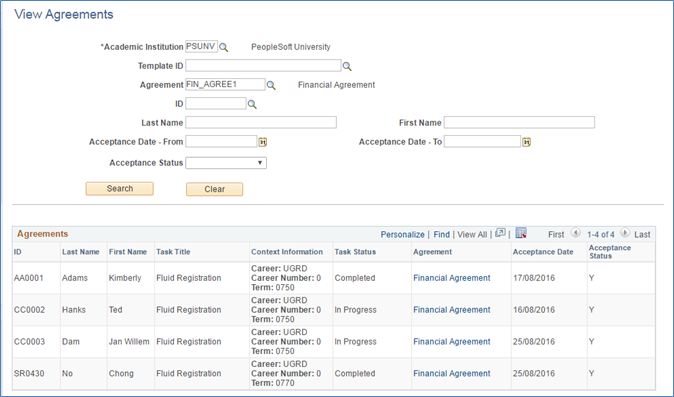The width and height of the screenshot is (674, 397).
Task: Focus the Last Name input field
Action: pyautogui.click(x=261, y=122)
